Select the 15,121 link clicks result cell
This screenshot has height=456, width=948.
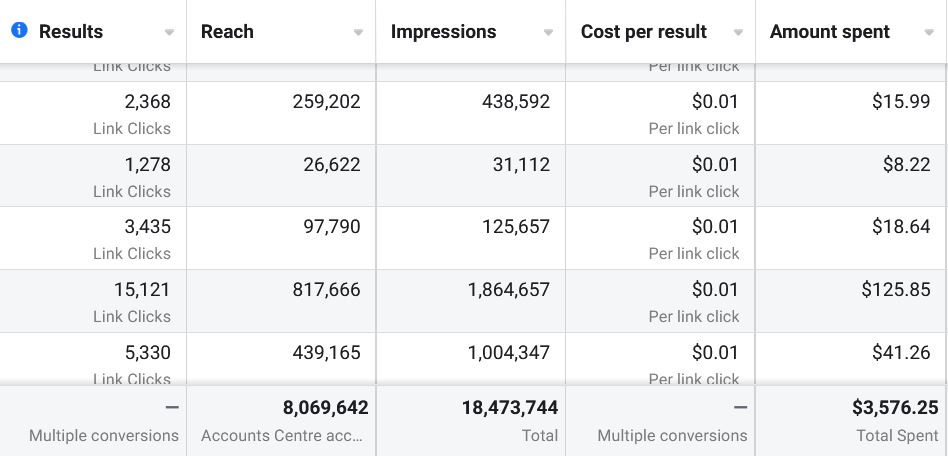click(x=142, y=290)
